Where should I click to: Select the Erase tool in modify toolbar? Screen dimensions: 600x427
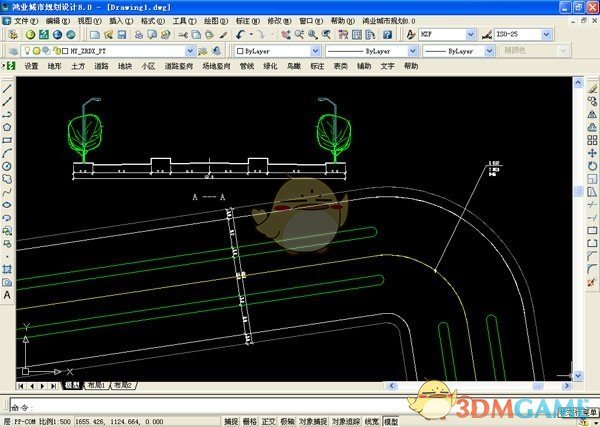pos(592,89)
